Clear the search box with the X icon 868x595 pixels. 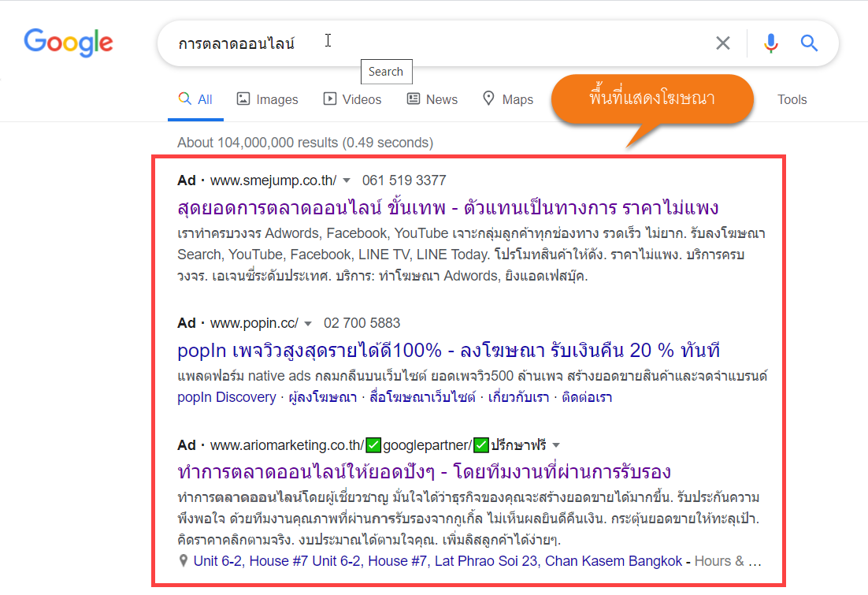[x=723, y=43]
